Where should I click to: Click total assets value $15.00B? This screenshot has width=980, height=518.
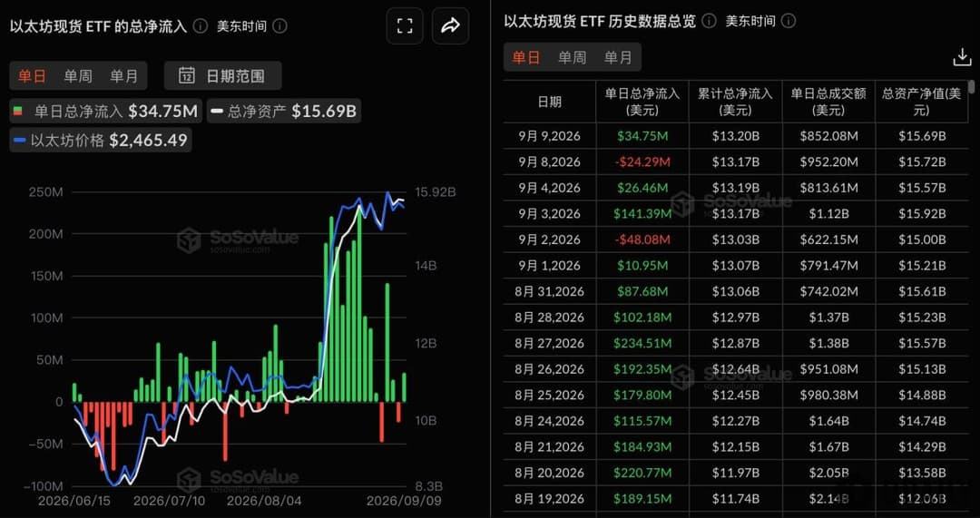922,239
